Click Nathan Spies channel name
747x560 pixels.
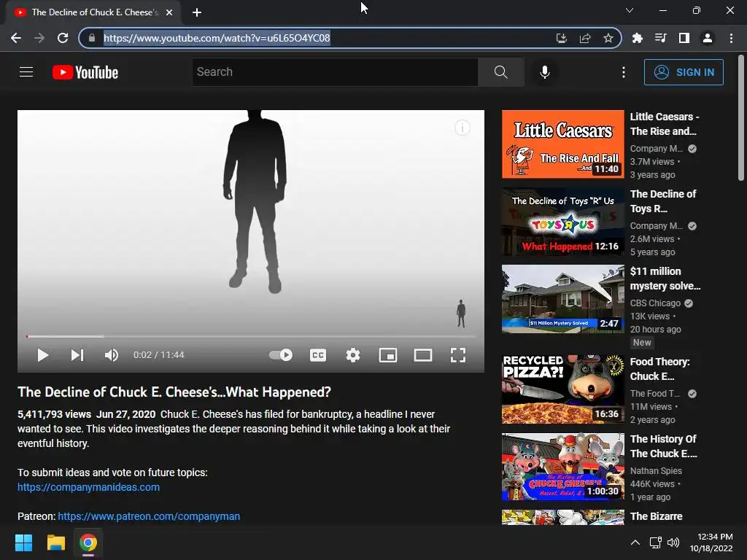(x=656, y=470)
